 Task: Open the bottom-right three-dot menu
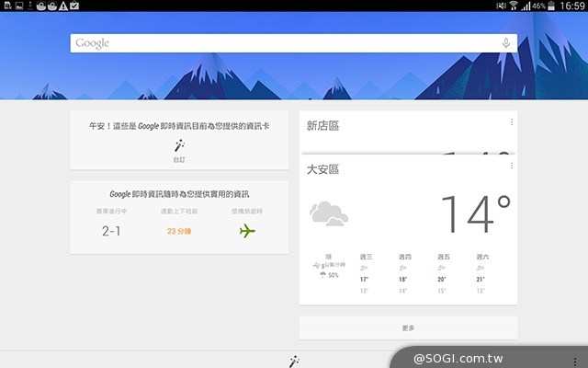click(x=574, y=360)
